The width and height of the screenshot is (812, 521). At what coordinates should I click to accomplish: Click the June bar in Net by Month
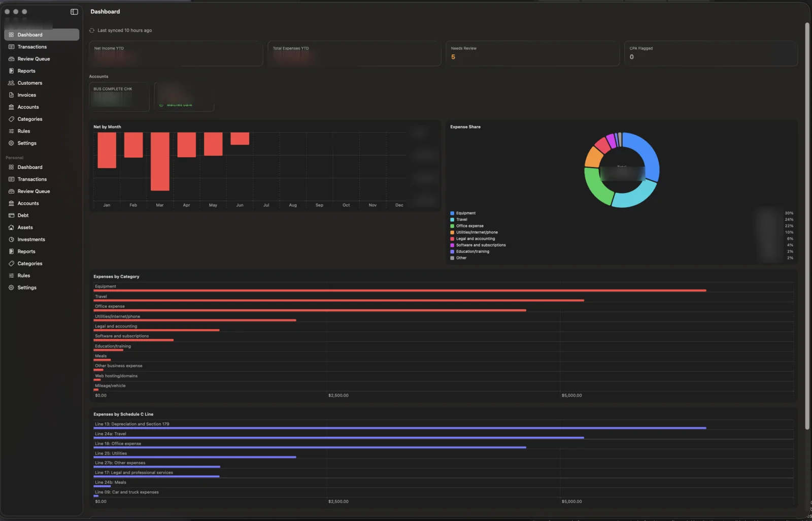tap(240, 139)
